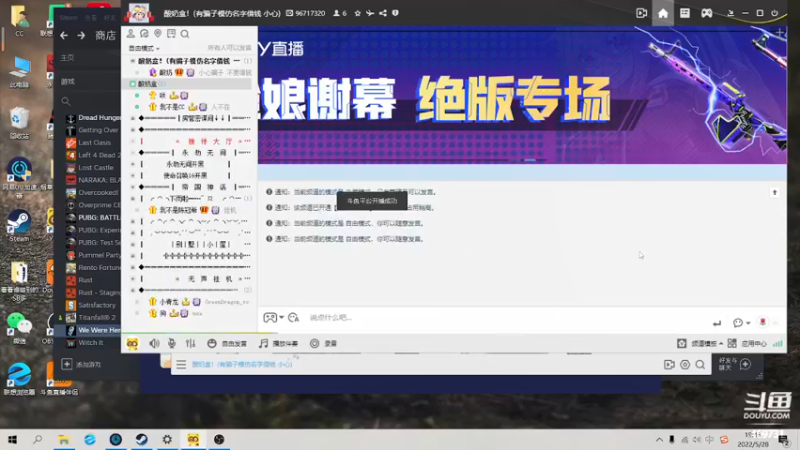Viewport: 800px width, 450px height.
Task: Click 添加游戏 add game in Steam
Action: point(82,364)
